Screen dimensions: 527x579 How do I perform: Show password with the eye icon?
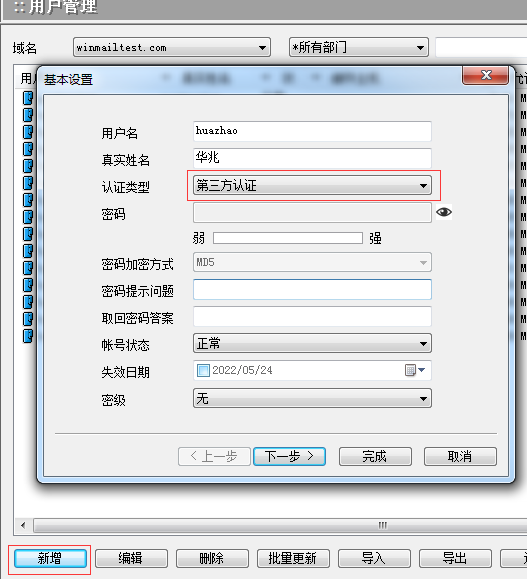tap(444, 212)
